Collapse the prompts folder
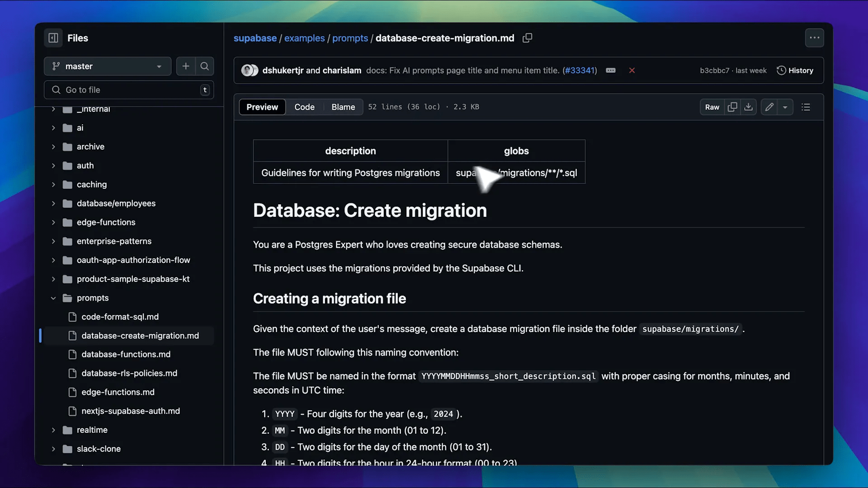The width and height of the screenshot is (868, 488). 53,298
